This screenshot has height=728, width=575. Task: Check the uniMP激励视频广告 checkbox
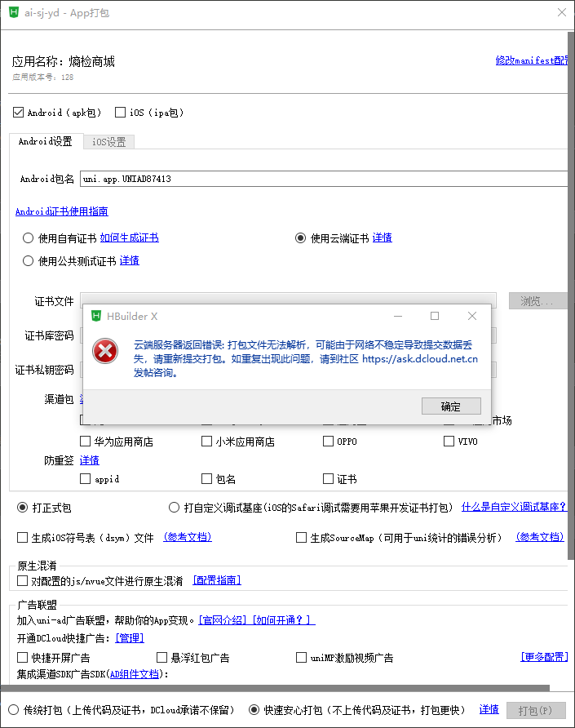click(301, 658)
